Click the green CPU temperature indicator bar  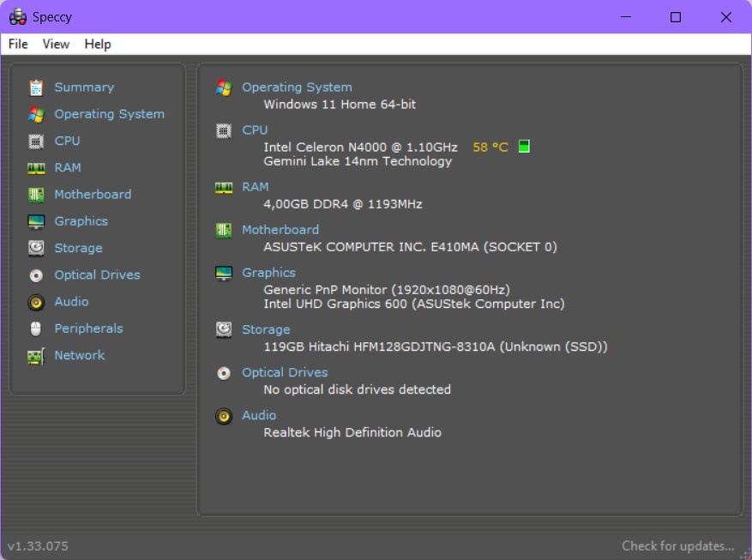[522, 146]
